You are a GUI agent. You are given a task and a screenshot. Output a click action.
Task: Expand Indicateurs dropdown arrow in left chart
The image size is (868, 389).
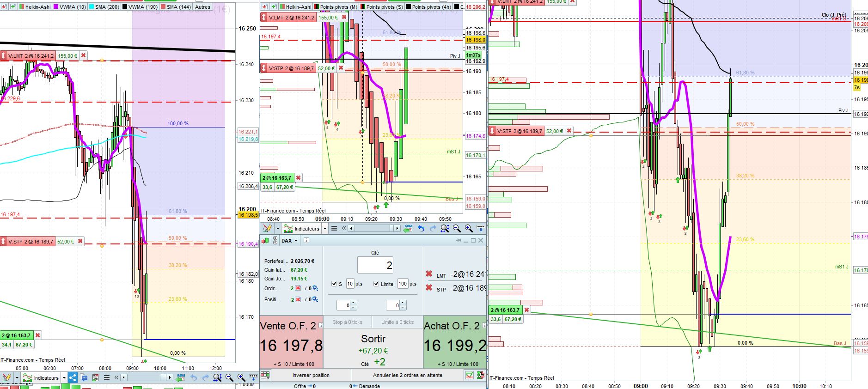[64, 377]
